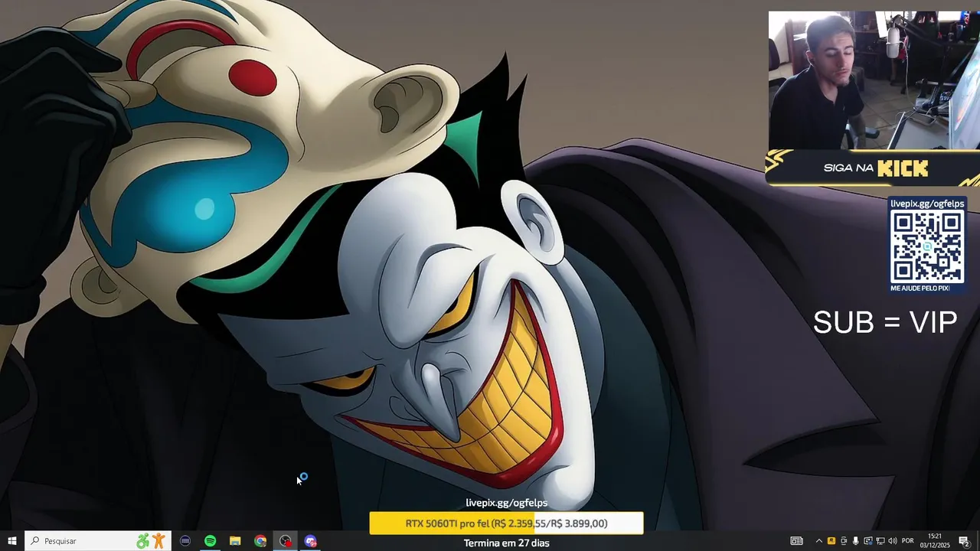Screen dimensions: 980x551
Task: Open File Explorer from the taskbar
Action: tap(235, 541)
